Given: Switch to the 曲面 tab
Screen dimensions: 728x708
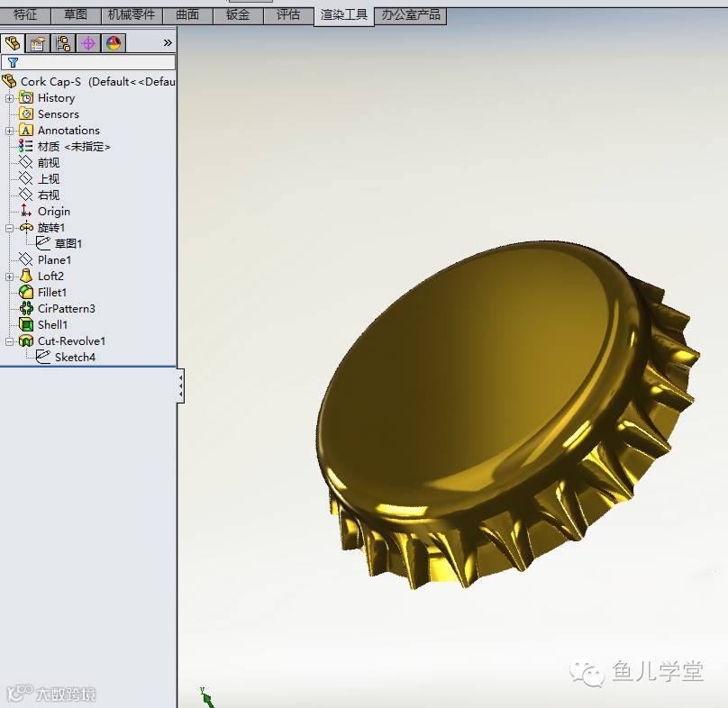Looking at the screenshot, I should point(187,15).
